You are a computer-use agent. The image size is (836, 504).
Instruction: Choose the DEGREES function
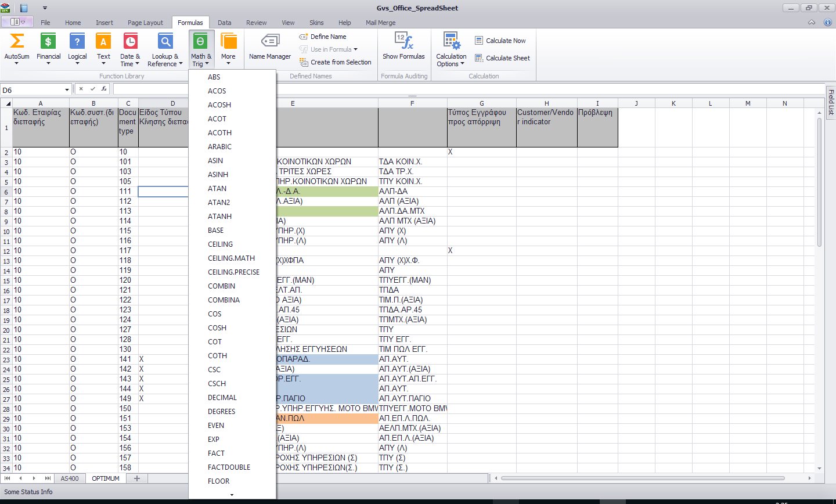tap(221, 412)
